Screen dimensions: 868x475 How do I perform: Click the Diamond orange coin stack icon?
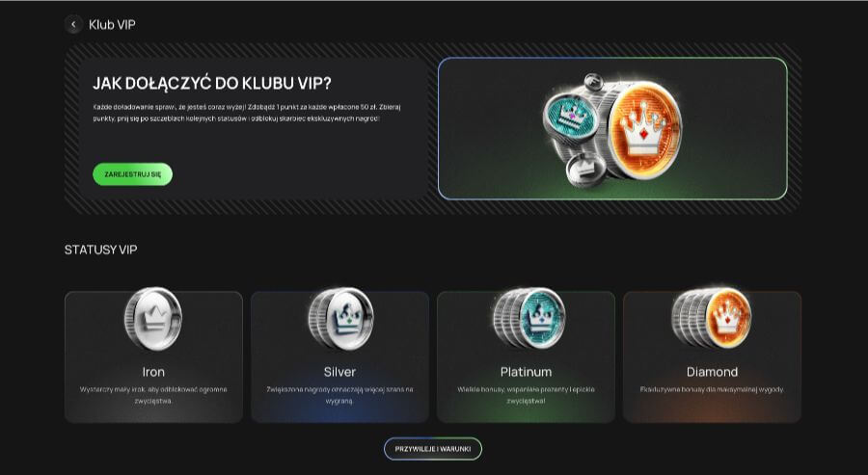[712, 318]
